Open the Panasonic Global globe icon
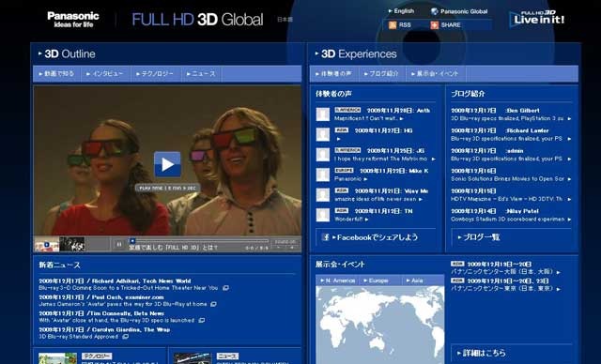This screenshot has height=364, width=601. point(434,11)
